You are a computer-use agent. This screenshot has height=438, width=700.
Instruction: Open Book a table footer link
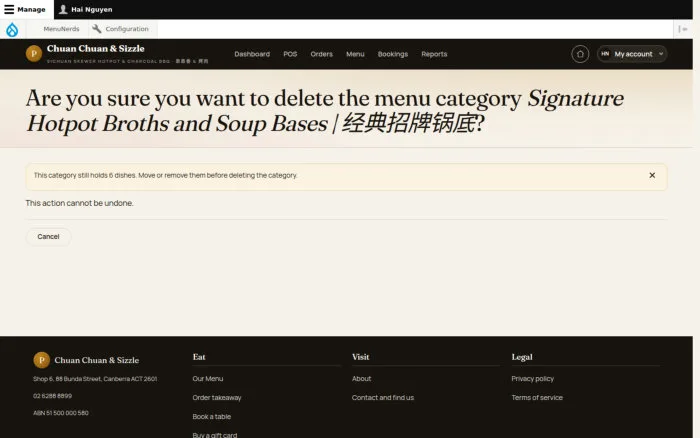pyautogui.click(x=212, y=417)
